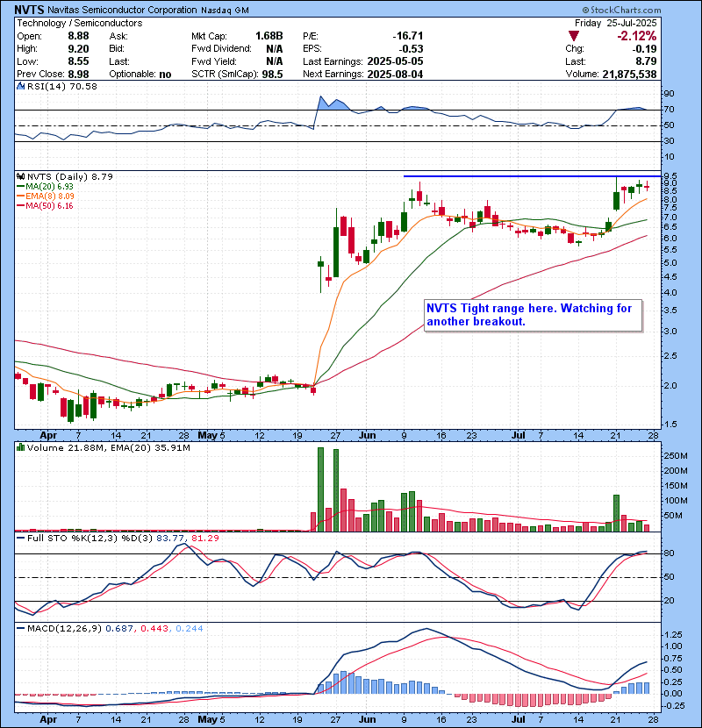The height and width of the screenshot is (728, 702).
Task: Click the Low price value 8.55
Action: point(78,61)
